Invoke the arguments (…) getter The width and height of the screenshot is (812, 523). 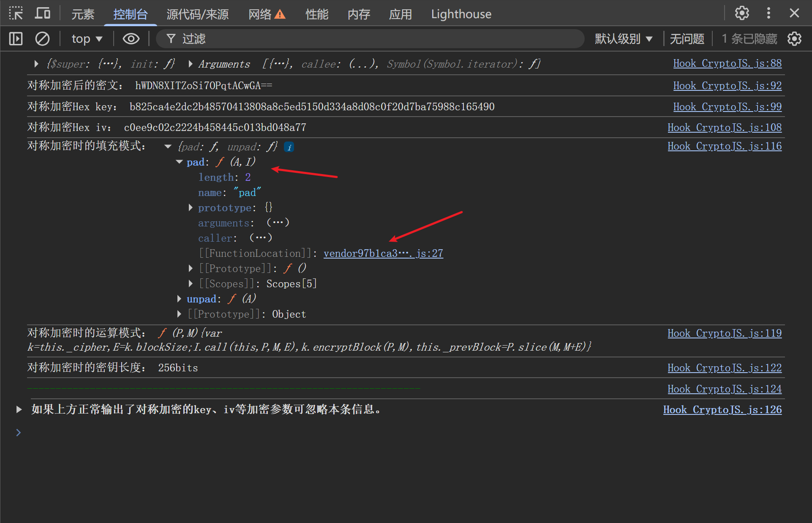tap(278, 223)
